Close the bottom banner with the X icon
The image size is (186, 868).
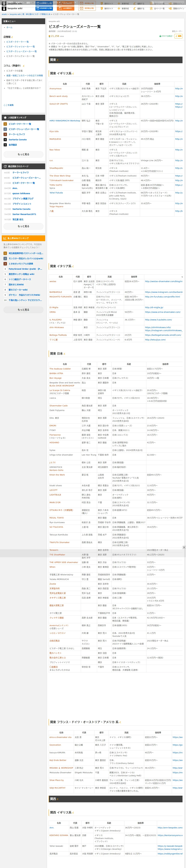(x=184, y=548)
